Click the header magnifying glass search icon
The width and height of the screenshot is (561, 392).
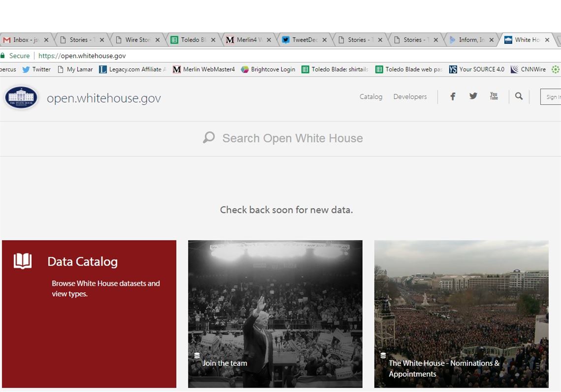point(519,96)
